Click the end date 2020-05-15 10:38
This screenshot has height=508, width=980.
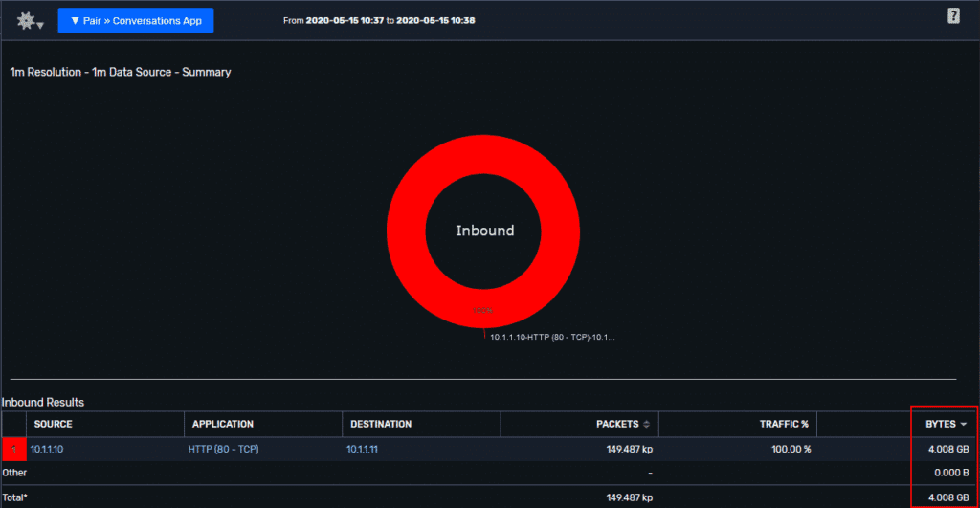pos(435,21)
